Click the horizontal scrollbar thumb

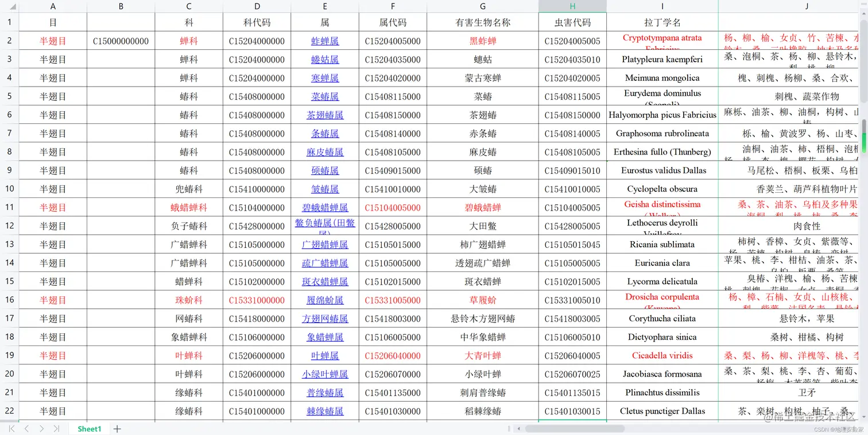pos(574,428)
